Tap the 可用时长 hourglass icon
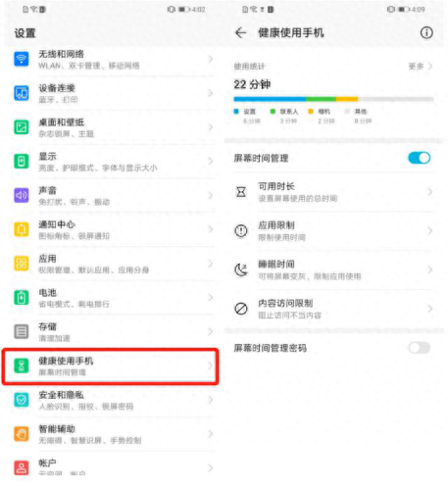Viewport: 448px width, 486px height. tap(241, 192)
